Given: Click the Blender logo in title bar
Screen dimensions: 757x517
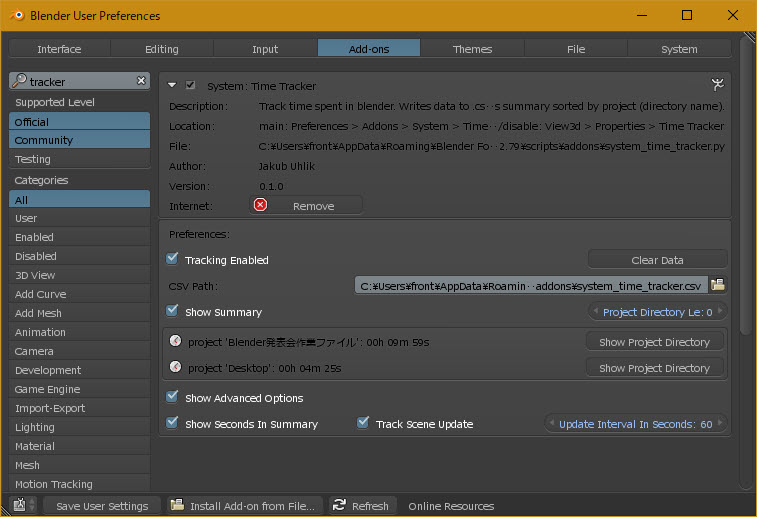Looking at the screenshot, I should [x=17, y=15].
